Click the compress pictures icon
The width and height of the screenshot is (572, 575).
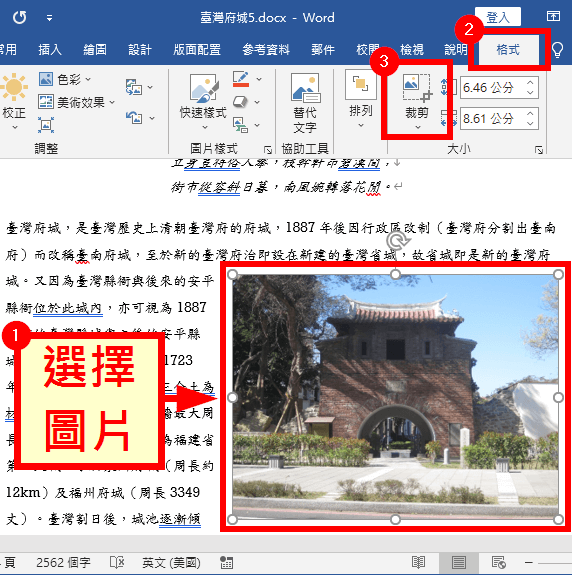[45, 125]
